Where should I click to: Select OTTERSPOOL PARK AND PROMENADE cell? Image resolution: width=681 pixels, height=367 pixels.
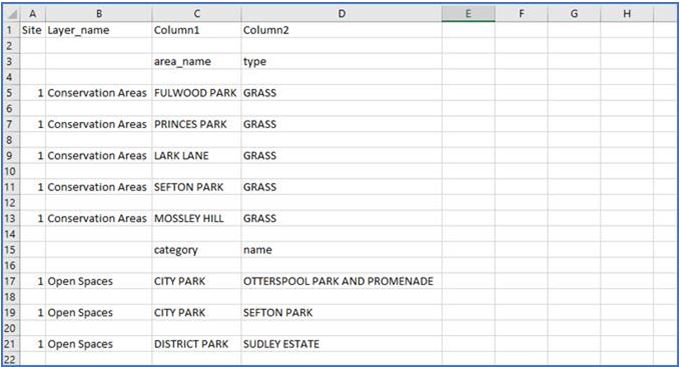point(341,281)
